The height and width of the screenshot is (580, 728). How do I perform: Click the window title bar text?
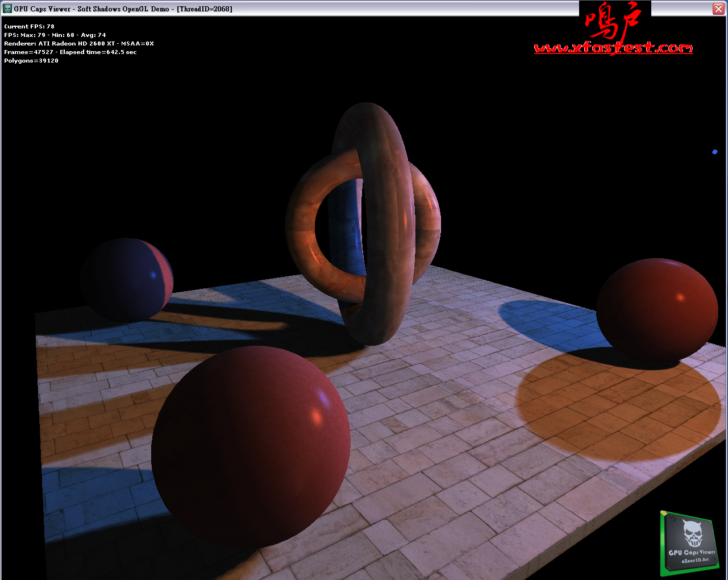(123, 9)
